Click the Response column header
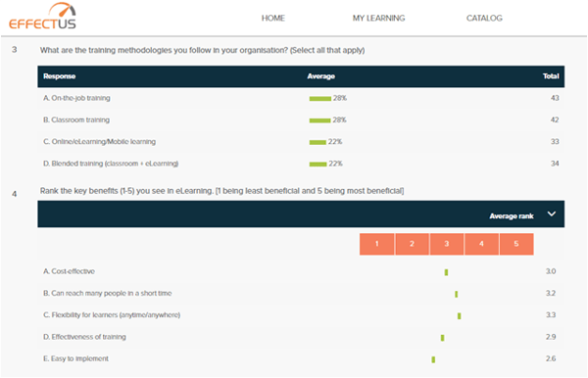 [x=59, y=76]
